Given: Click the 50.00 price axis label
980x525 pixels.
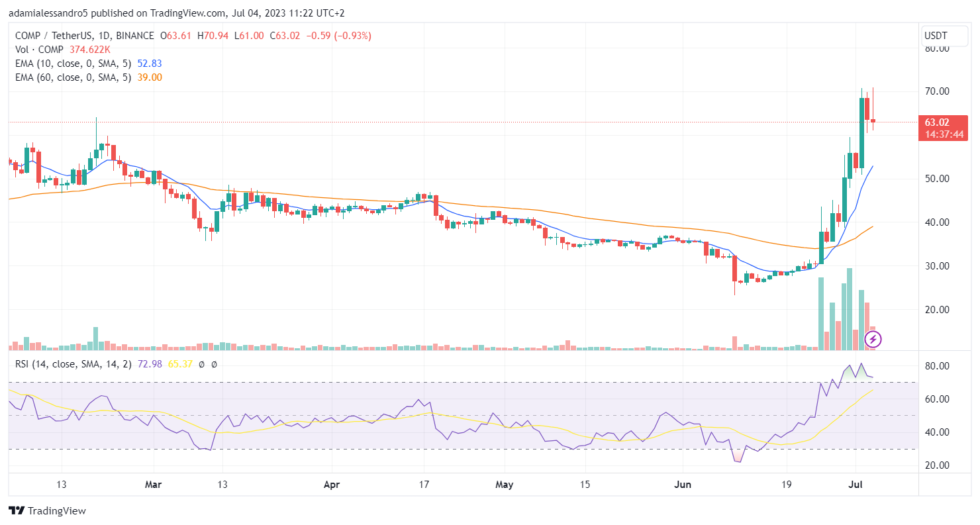Looking at the screenshot, I should (938, 179).
